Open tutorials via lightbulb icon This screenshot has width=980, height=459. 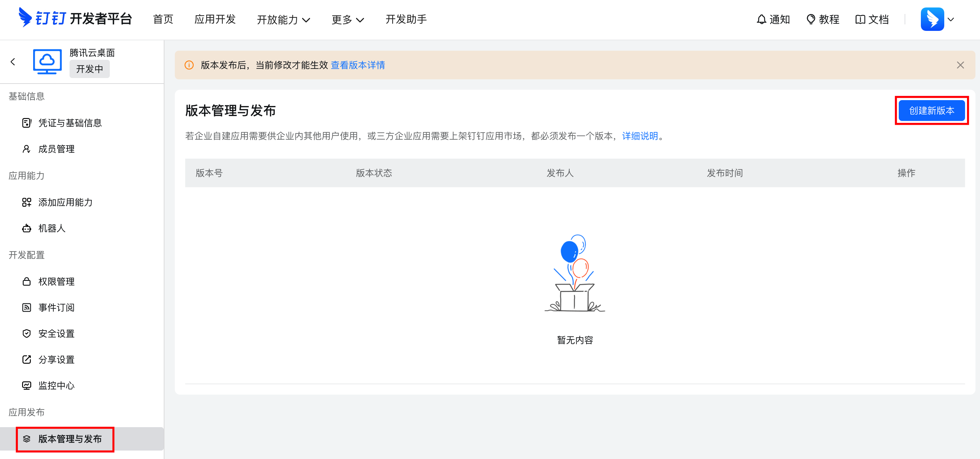click(811, 19)
